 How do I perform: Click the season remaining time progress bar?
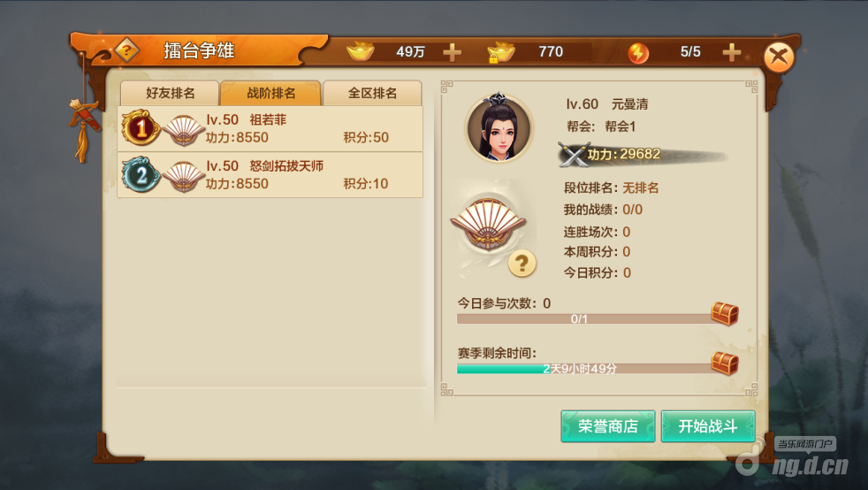584,369
